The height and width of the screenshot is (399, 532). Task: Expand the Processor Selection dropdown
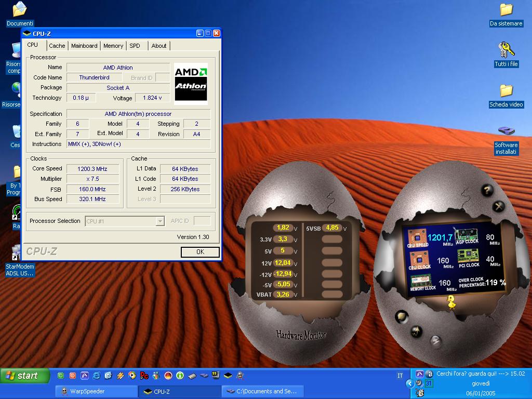(x=160, y=221)
